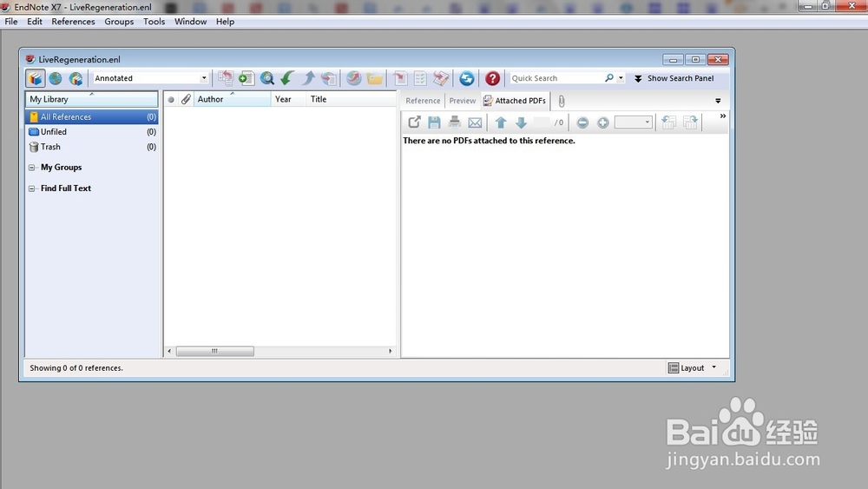Click the attachment paperclip column header
This screenshot has width=868, height=489.
(x=186, y=99)
